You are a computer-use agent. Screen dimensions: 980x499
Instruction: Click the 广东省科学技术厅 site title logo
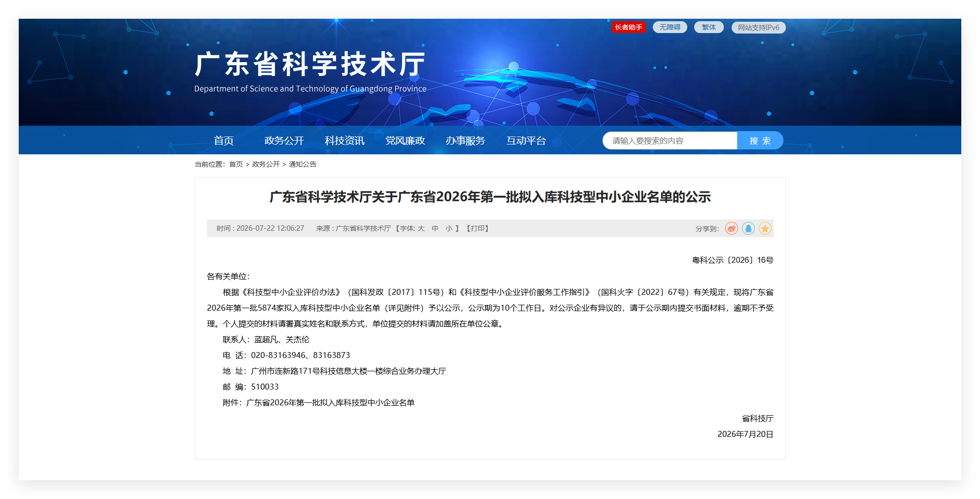310,64
